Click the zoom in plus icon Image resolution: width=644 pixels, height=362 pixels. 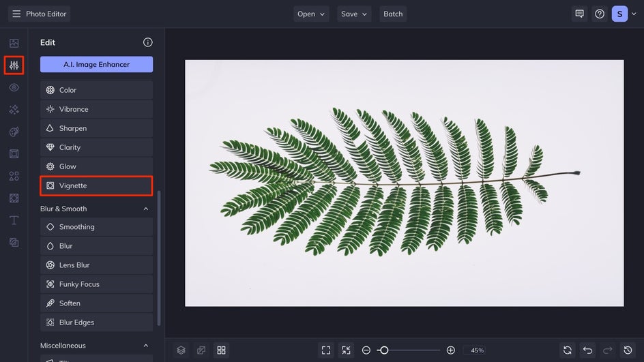tap(450, 350)
